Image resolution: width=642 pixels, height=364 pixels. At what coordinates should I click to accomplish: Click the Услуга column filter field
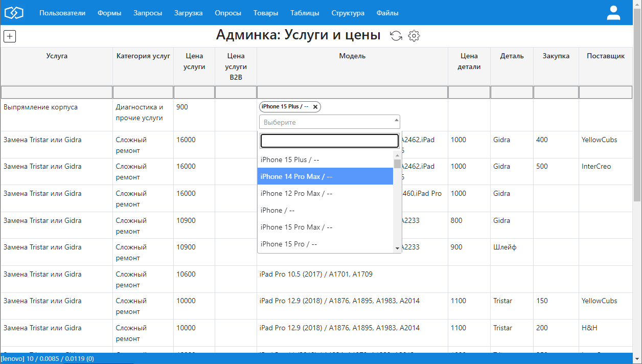pos(57,92)
